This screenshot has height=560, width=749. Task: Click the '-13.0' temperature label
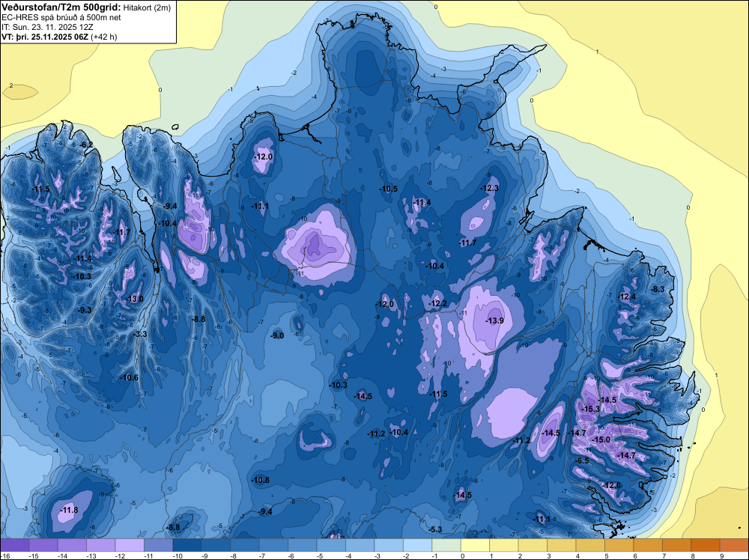(135, 299)
